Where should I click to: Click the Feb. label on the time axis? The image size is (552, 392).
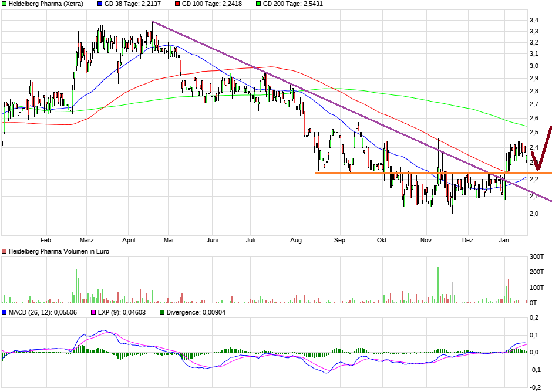point(47,240)
